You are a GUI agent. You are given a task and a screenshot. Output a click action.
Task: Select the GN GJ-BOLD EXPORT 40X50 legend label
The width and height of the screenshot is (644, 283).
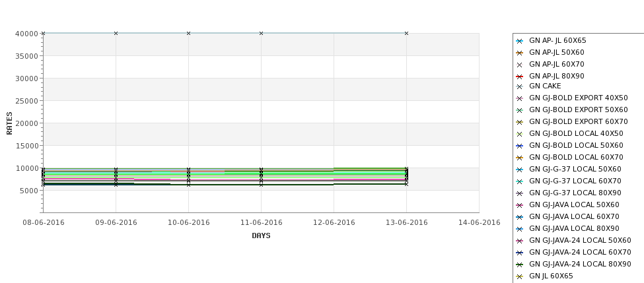(578, 98)
